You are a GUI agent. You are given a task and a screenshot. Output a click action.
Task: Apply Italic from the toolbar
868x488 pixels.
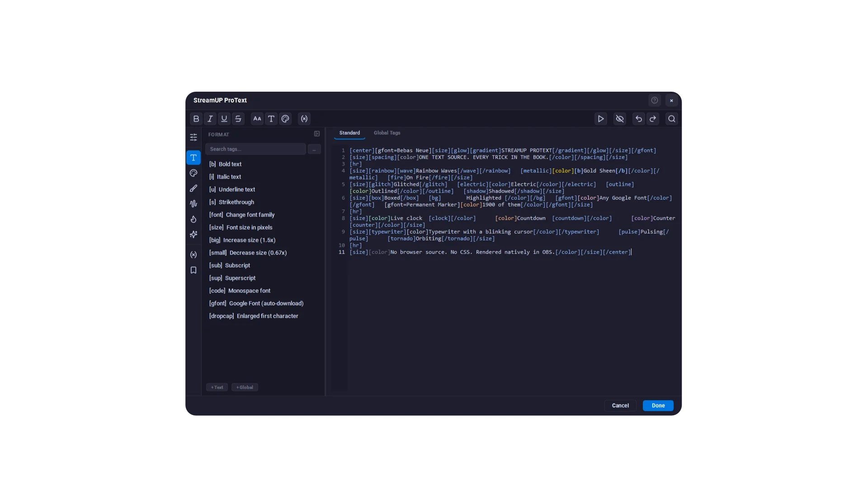pos(210,119)
